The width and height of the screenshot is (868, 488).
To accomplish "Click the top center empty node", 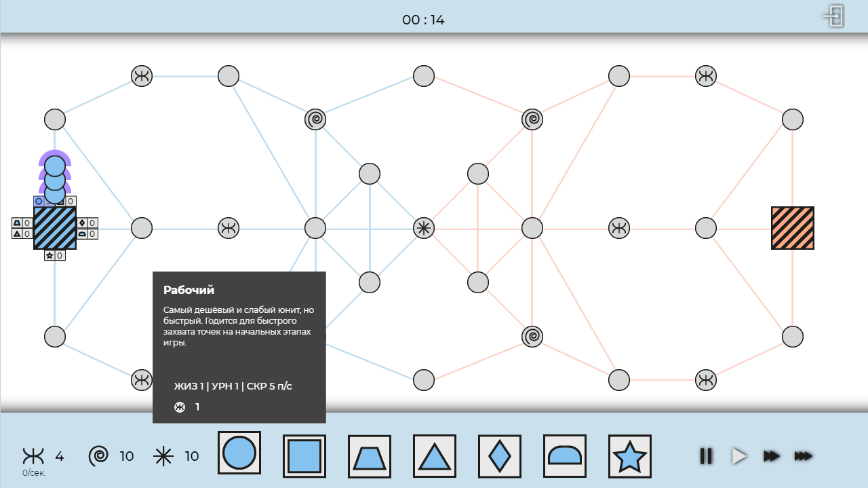I will pos(424,76).
